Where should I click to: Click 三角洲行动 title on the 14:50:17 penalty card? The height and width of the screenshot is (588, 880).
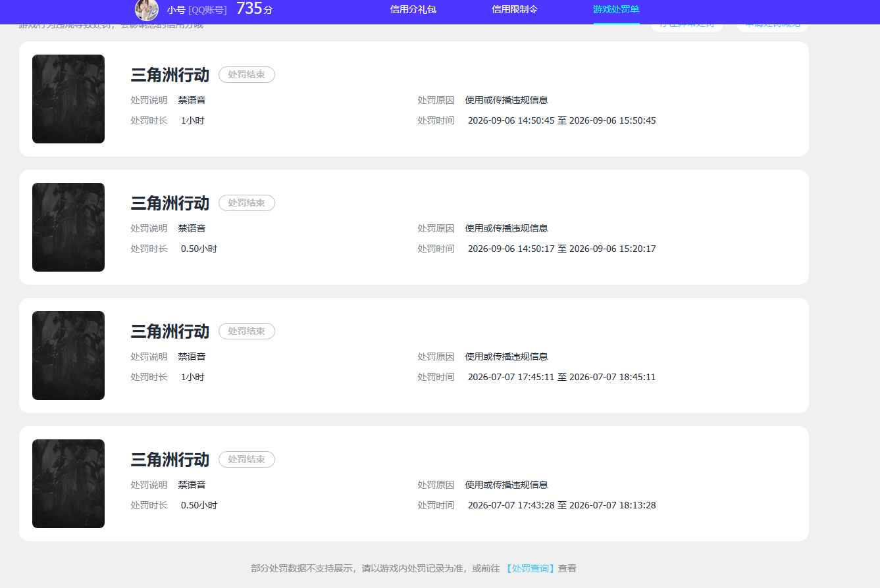tap(170, 203)
